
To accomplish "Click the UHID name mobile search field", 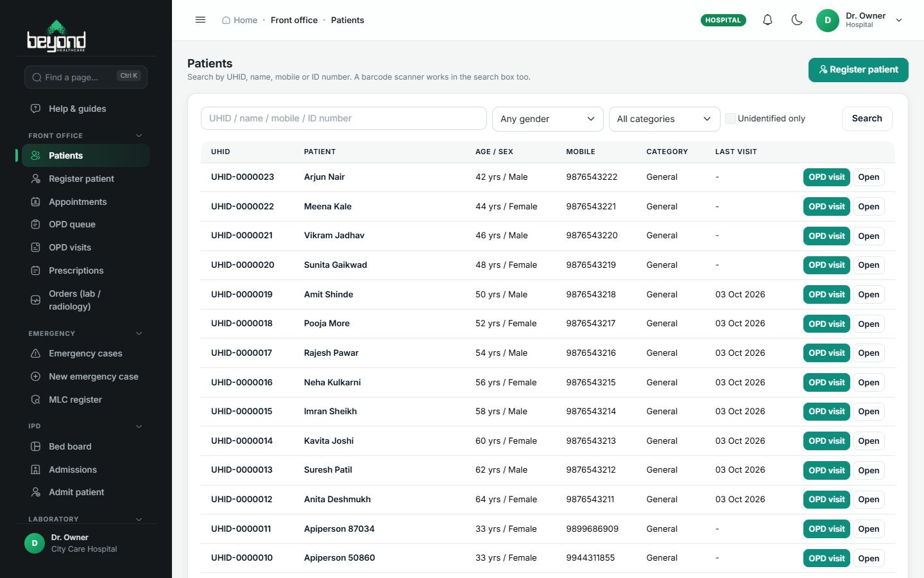I will tap(343, 118).
